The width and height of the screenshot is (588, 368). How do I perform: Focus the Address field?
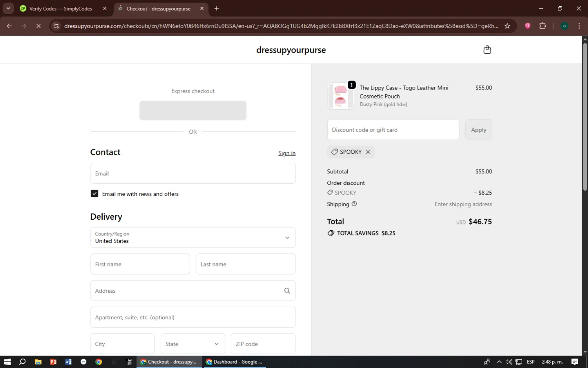pos(193,291)
